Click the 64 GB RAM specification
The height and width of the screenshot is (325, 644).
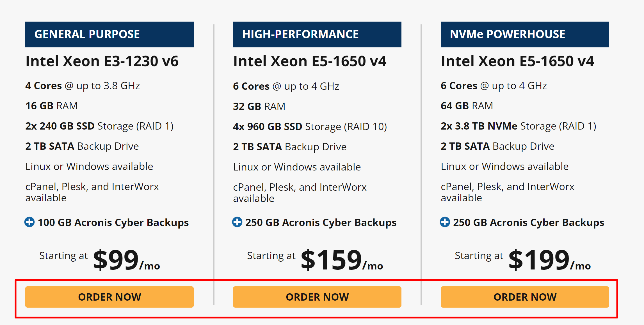467,106
